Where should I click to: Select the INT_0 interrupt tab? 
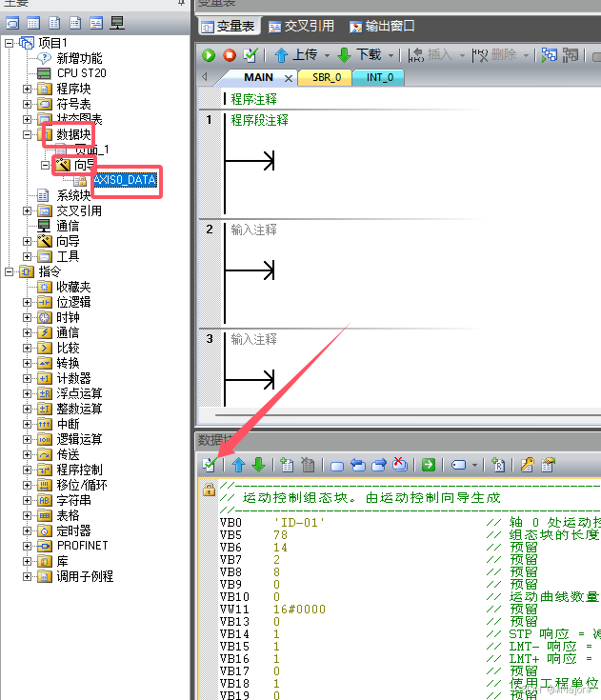[x=379, y=78]
